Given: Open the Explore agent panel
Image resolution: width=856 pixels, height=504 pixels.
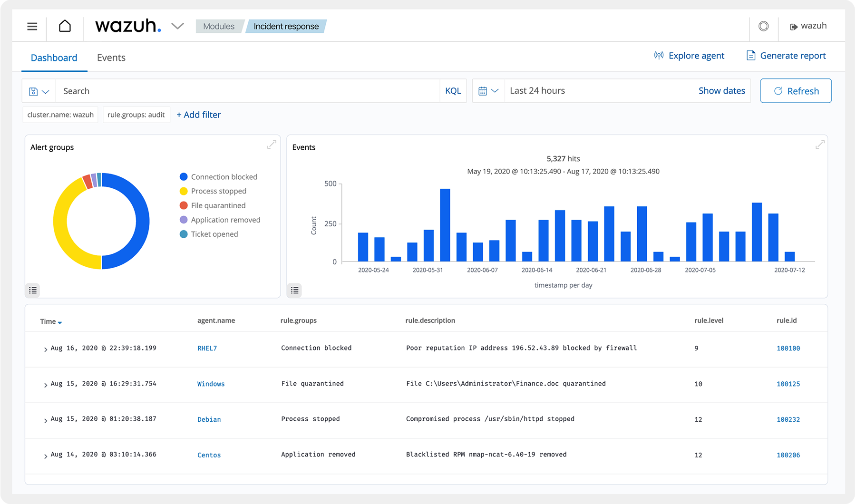Looking at the screenshot, I should pos(689,56).
